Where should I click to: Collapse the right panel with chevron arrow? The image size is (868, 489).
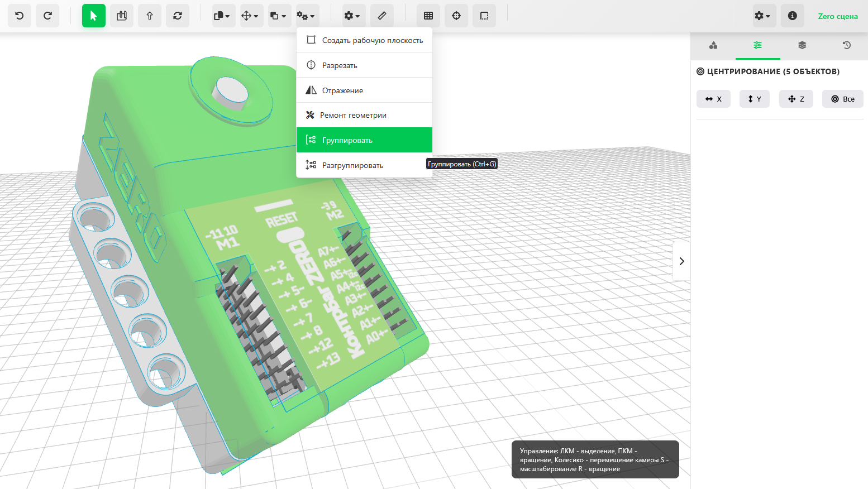681,261
